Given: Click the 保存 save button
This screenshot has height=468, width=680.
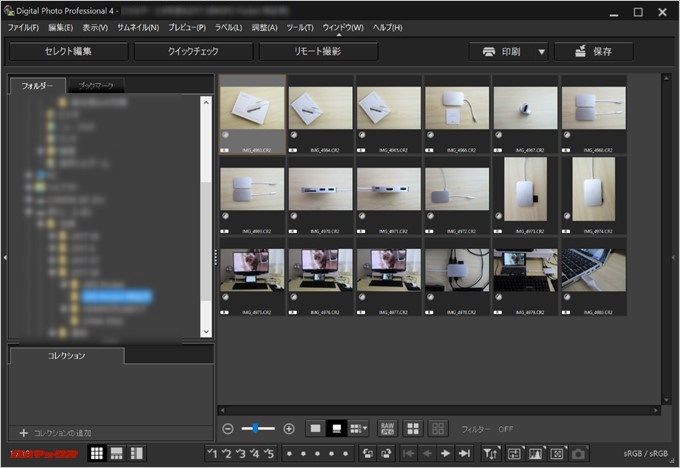Looking at the screenshot, I should 592,51.
